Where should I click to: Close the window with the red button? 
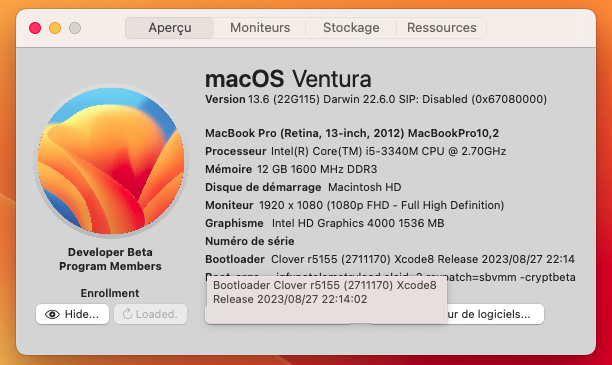35,28
